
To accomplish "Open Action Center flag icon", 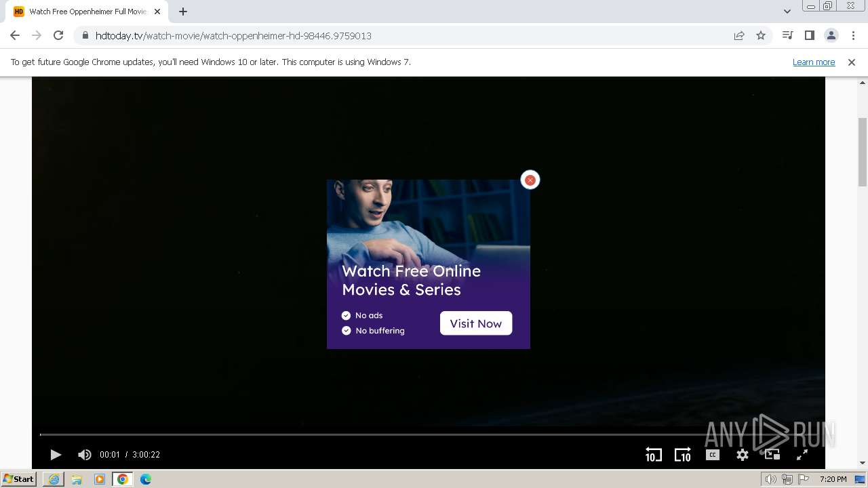I will 804,479.
